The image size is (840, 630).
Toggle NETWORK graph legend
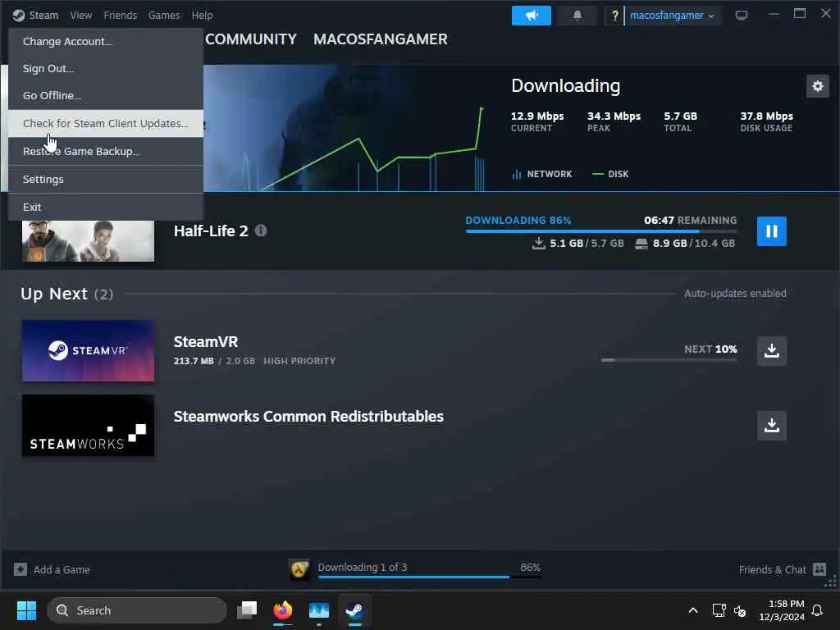542,174
